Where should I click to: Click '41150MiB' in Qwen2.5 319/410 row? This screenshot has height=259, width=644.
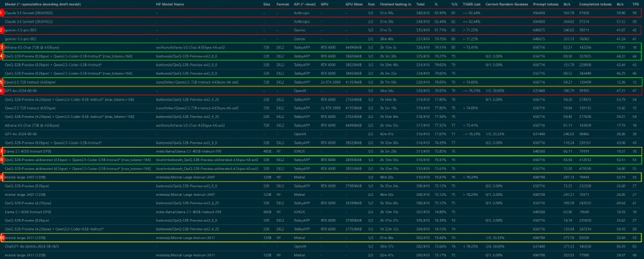pos(353,108)
